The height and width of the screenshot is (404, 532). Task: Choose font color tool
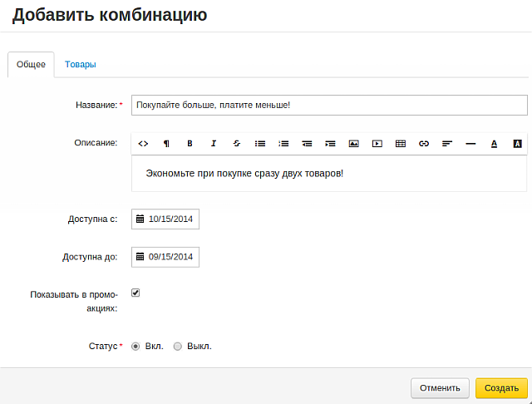coord(495,144)
